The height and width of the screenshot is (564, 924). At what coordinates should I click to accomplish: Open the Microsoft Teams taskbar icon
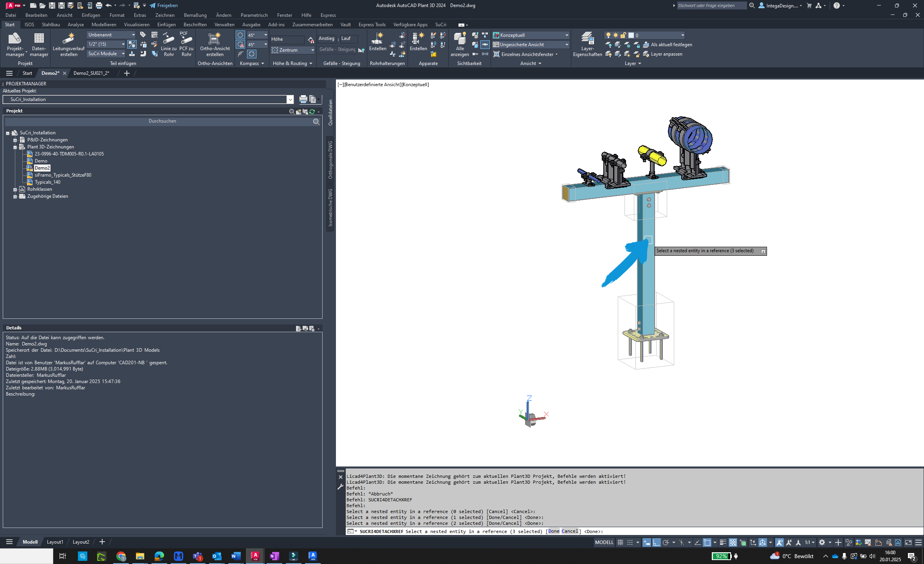198,556
